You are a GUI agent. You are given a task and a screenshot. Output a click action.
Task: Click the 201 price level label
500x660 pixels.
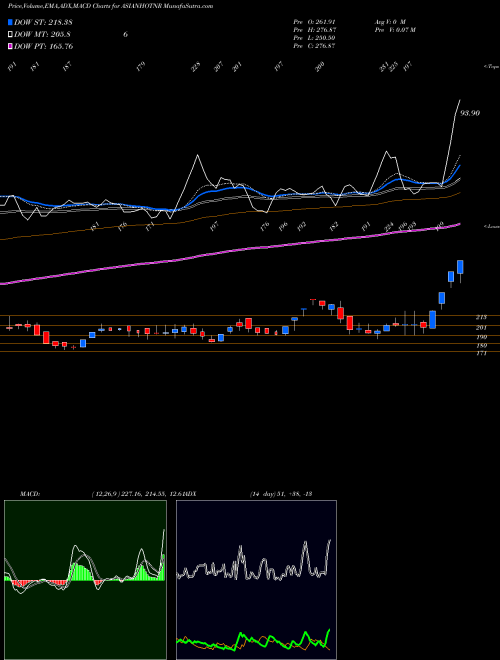[x=481, y=327]
